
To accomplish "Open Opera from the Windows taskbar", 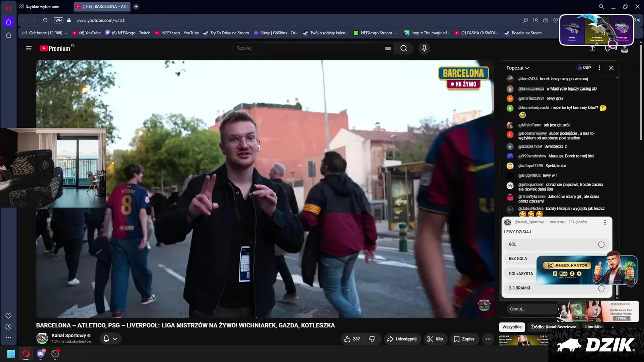I will click(26, 354).
